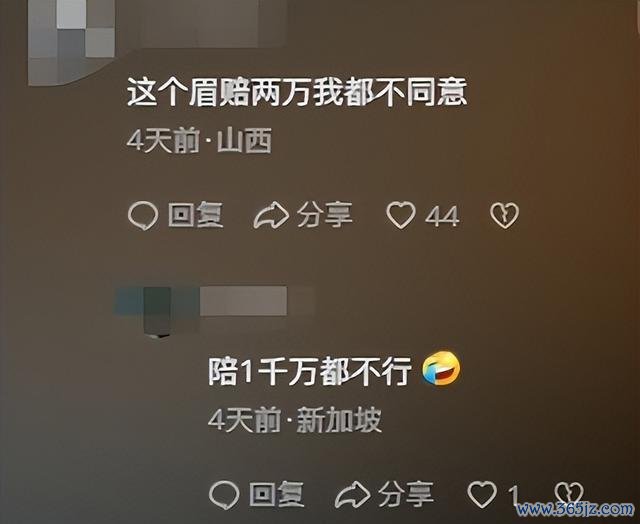Tap the 分享 label under first comment
This screenshot has height=524, width=640.
point(325,215)
